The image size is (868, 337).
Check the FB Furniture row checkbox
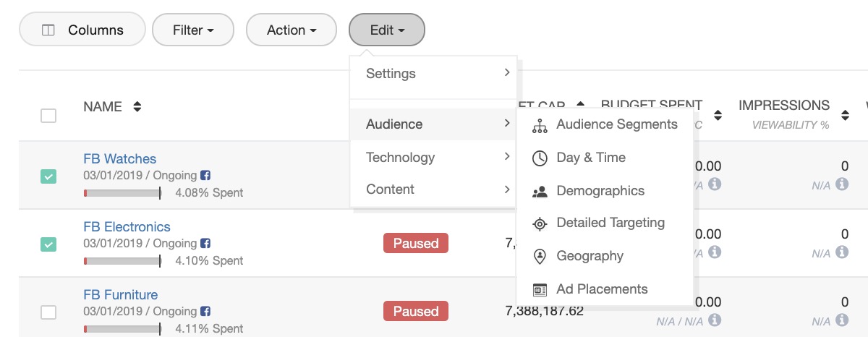(x=48, y=312)
